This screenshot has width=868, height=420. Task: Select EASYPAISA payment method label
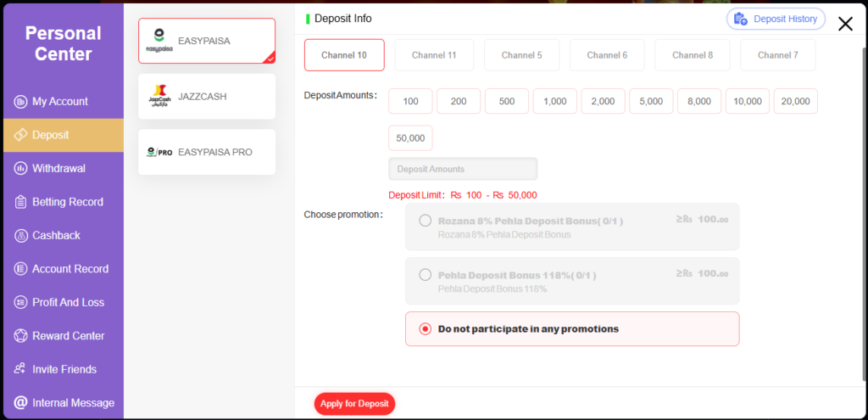[203, 41]
